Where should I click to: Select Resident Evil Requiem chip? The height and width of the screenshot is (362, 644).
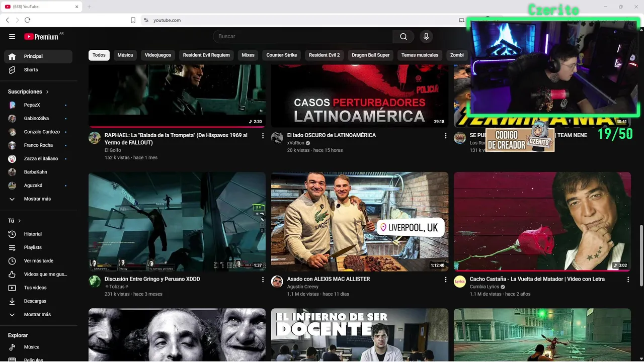point(206,55)
